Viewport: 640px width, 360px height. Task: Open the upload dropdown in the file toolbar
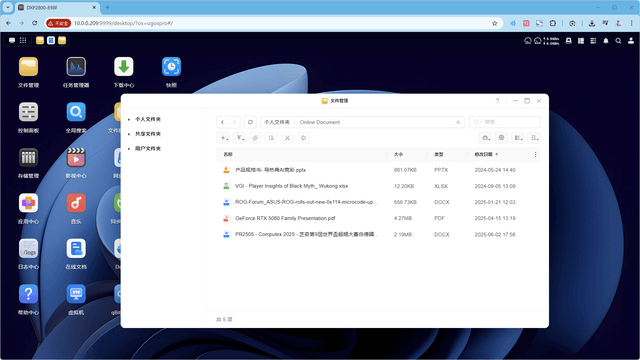click(x=239, y=138)
